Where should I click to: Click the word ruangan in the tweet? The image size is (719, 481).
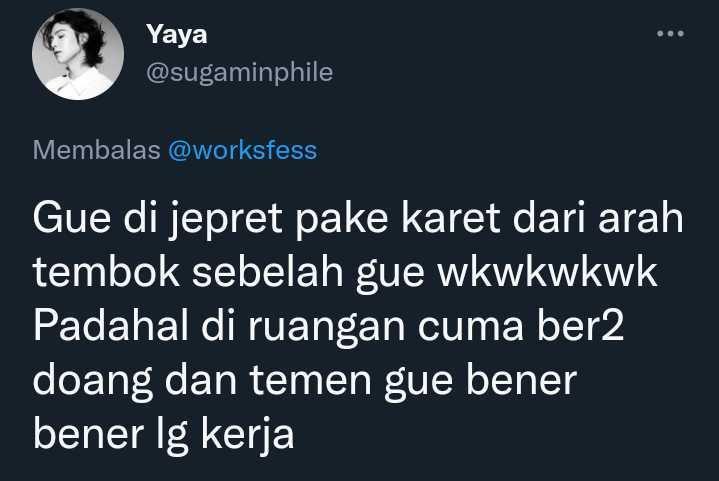[x=327, y=328]
